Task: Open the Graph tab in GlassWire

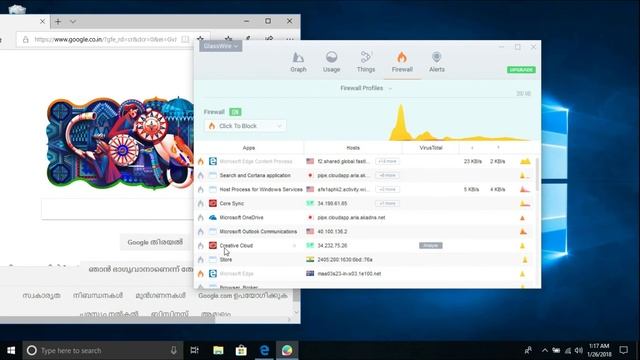Action: click(x=298, y=62)
